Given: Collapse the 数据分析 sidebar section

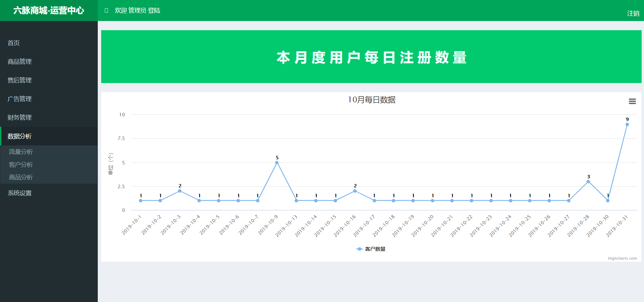Looking at the screenshot, I should point(20,136).
